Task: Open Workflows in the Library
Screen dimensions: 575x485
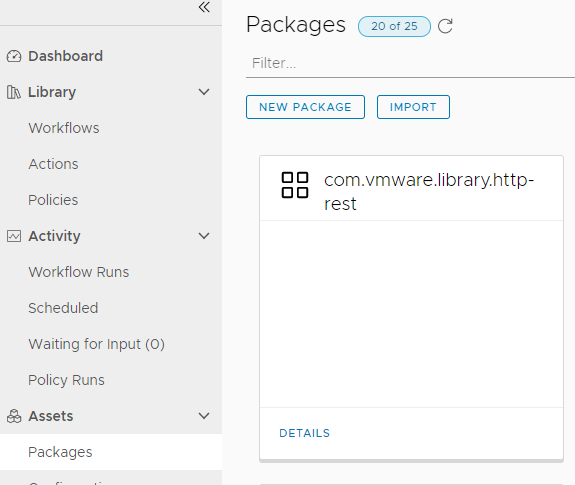Action: point(64,128)
